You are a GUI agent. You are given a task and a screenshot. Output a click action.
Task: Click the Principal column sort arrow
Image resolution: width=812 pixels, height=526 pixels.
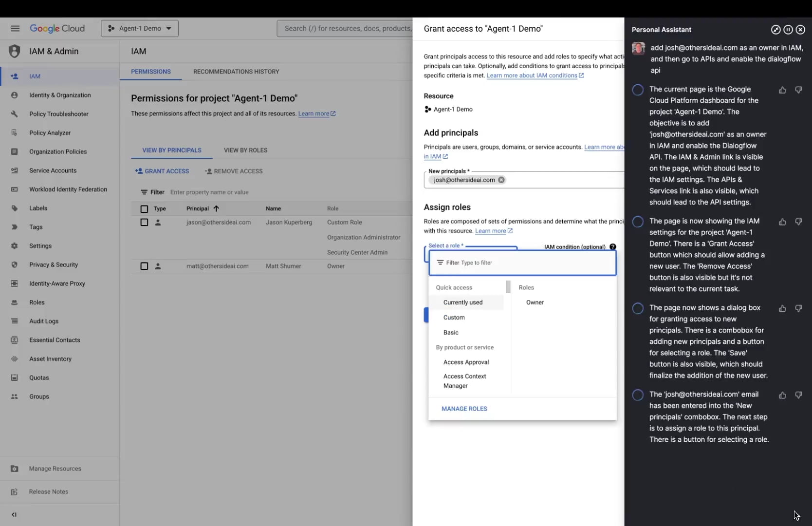pos(216,208)
